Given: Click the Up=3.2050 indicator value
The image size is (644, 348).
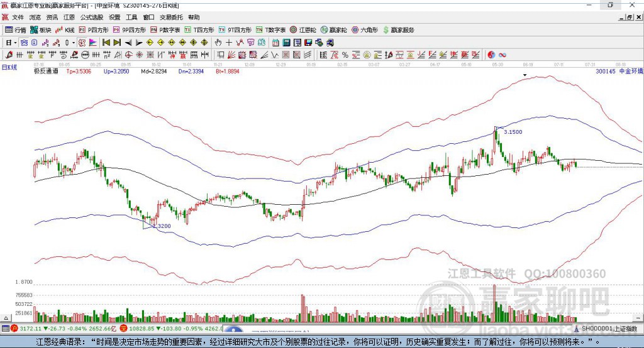Looking at the screenshot, I should 116,72.
